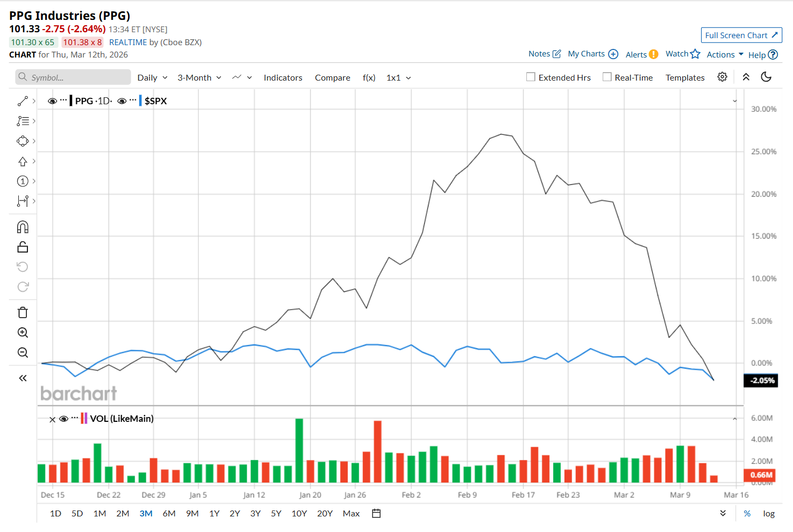Collapse the main chart pane chevron
793x532 pixels.
tap(735, 101)
